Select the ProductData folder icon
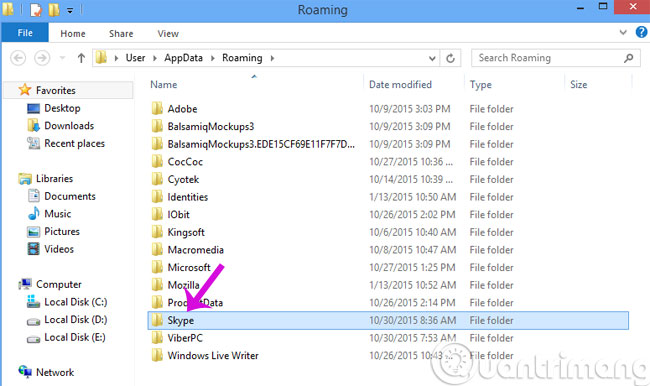 (158, 303)
